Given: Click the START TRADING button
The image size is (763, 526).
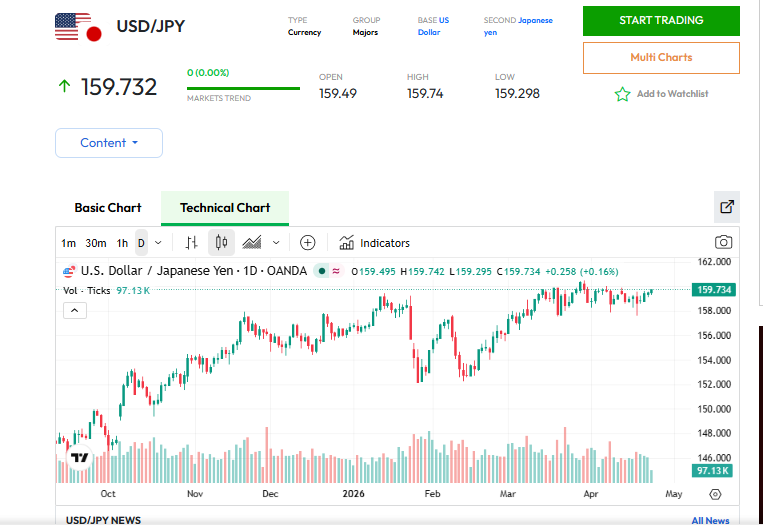Looking at the screenshot, I should pyautogui.click(x=661, y=21).
